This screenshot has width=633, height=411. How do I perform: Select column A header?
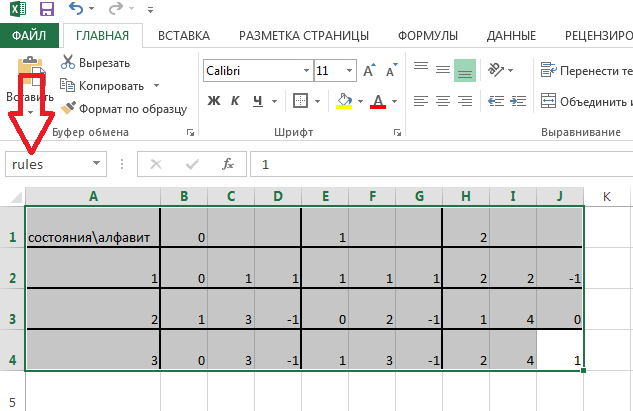pos(93,197)
